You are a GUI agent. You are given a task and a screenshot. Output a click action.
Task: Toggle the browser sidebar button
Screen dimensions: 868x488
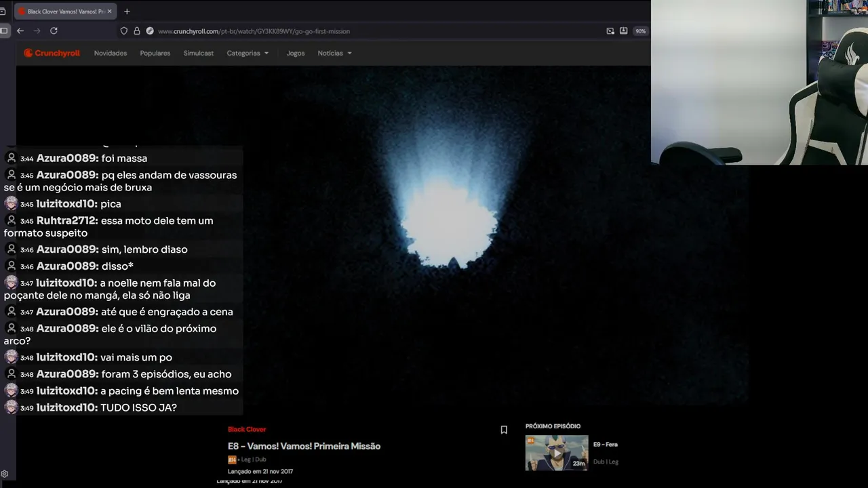(x=4, y=30)
